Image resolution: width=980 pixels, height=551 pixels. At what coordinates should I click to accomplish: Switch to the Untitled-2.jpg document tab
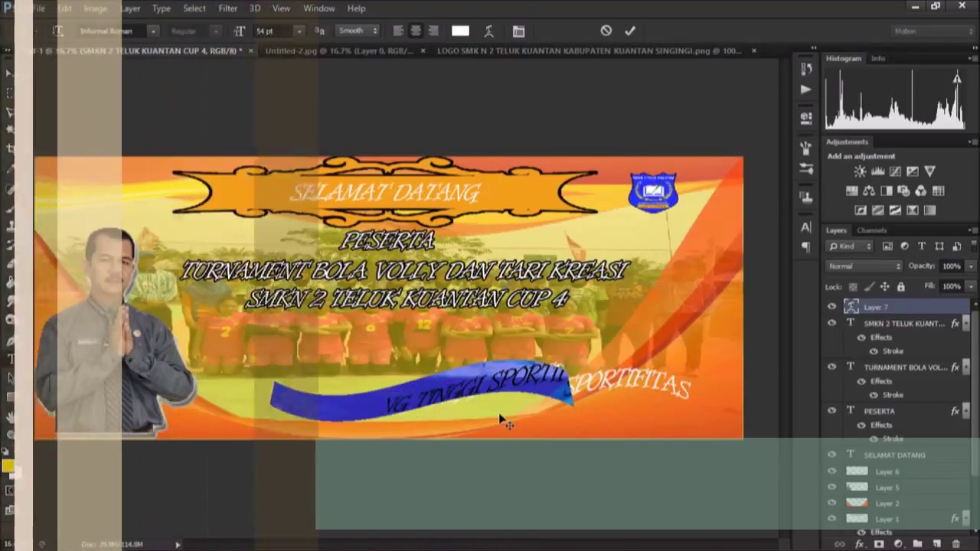[339, 51]
